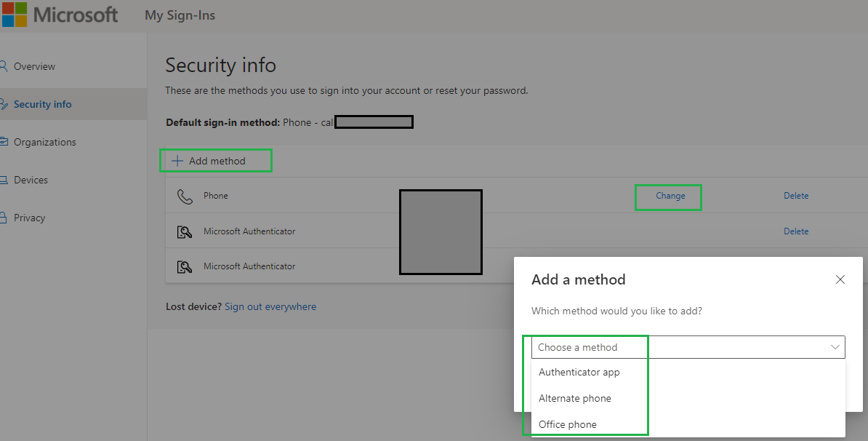Click the first Microsoft Authenticator label
The width and height of the screenshot is (868, 441).
249,231
